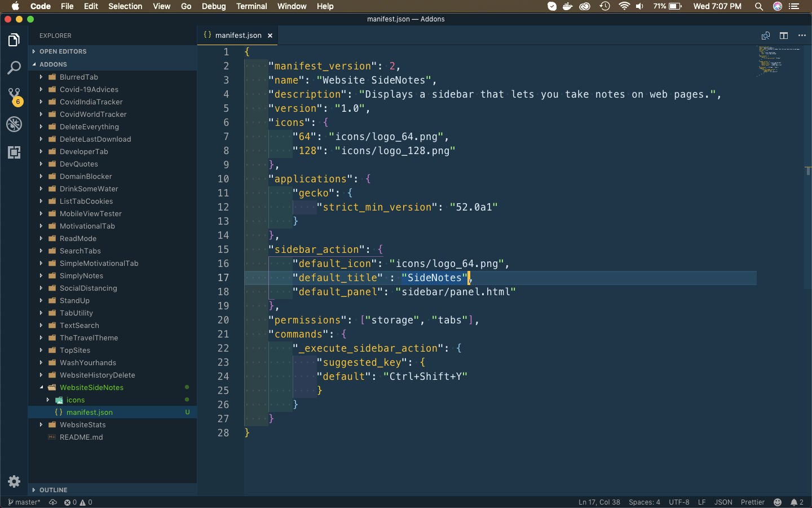Open the Docker whale menu bar icon

tap(568, 6)
